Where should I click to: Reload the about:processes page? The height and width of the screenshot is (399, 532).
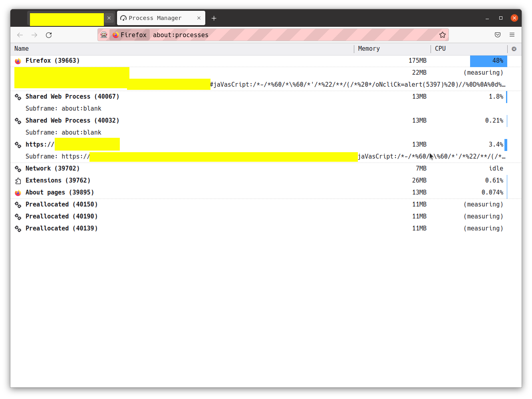click(49, 35)
